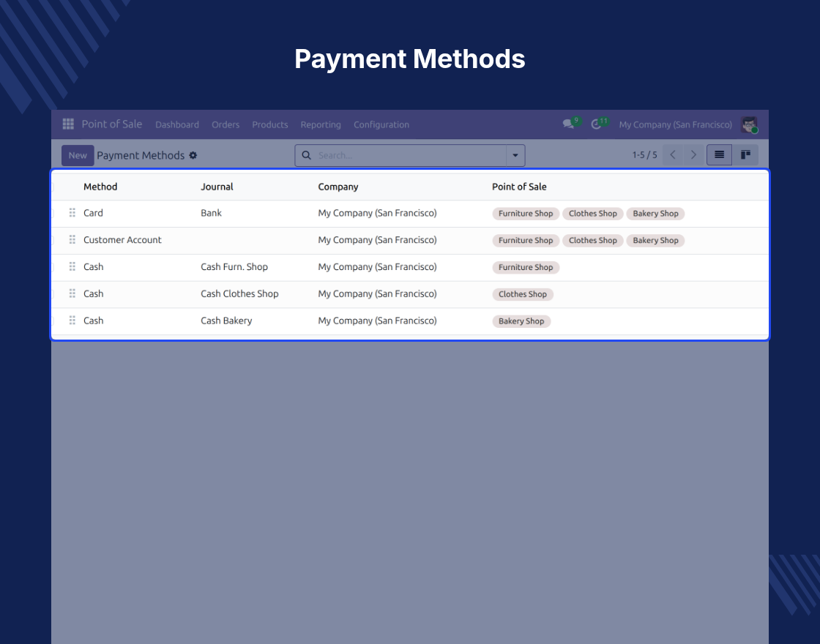Switch to list view
820x644 pixels.
point(719,154)
